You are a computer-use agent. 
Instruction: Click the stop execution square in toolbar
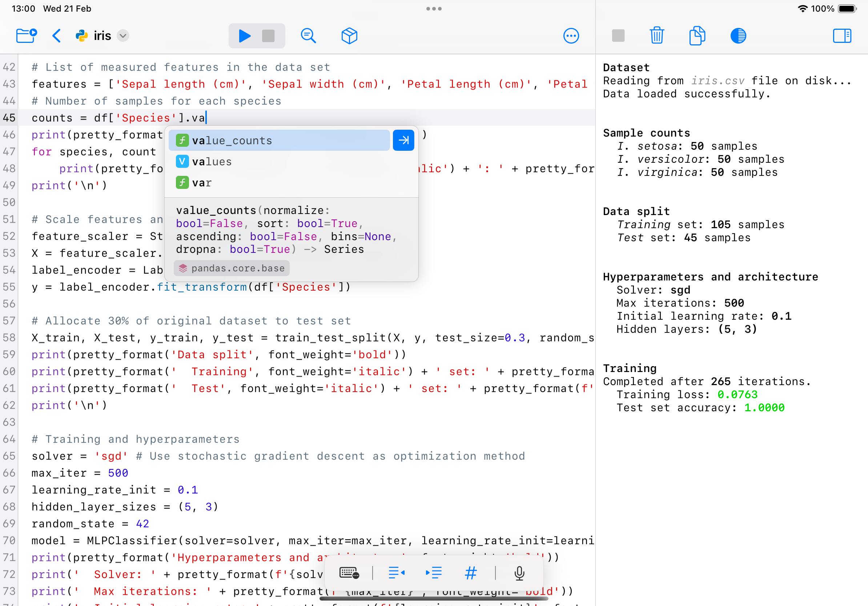pos(268,36)
